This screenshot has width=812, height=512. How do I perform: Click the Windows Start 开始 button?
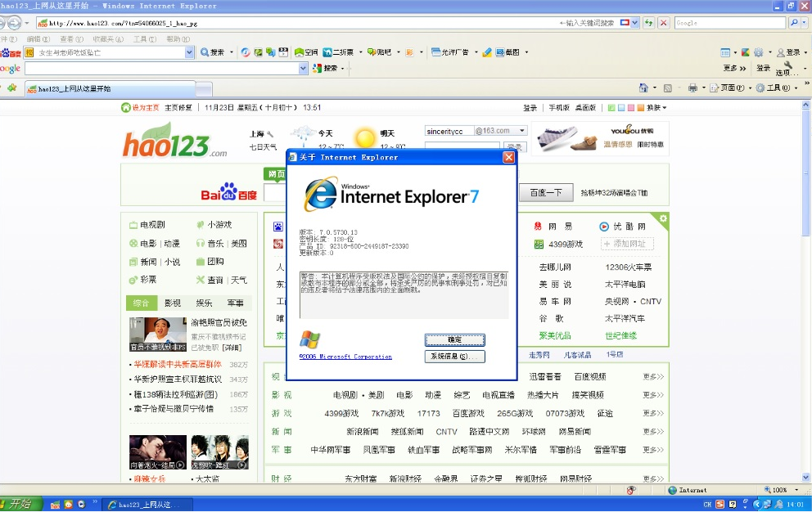click(x=20, y=504)
